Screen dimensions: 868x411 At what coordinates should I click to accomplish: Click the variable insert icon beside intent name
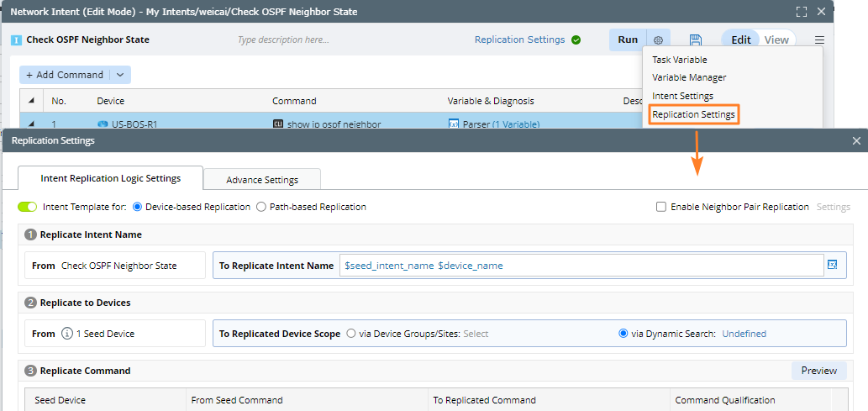click(x=832, y=265)
